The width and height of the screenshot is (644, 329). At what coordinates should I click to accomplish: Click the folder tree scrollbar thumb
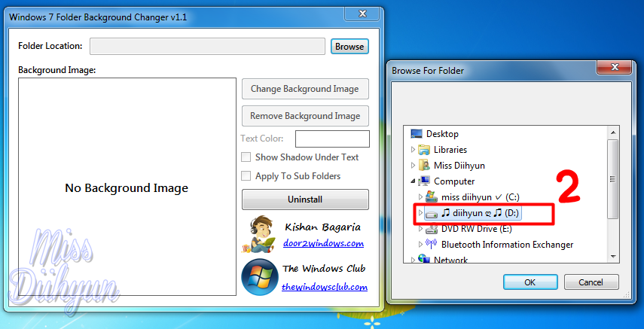tap(612, 178)
